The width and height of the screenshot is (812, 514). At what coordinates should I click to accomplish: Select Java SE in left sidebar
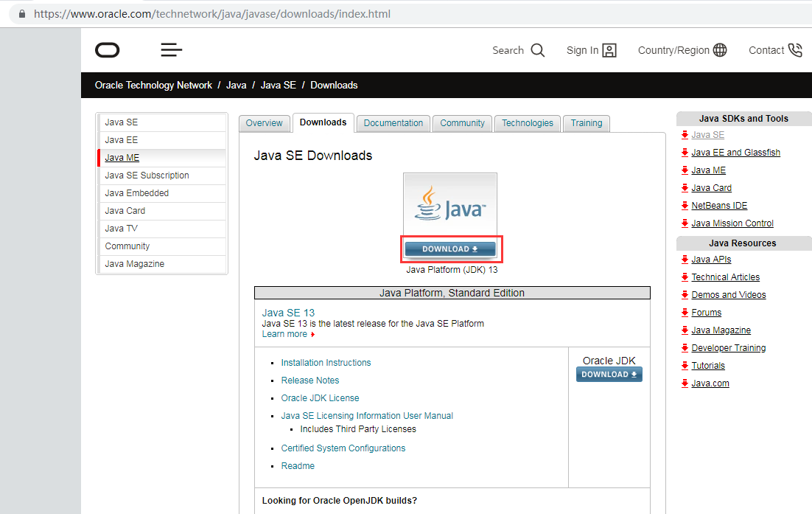[162, 122]
